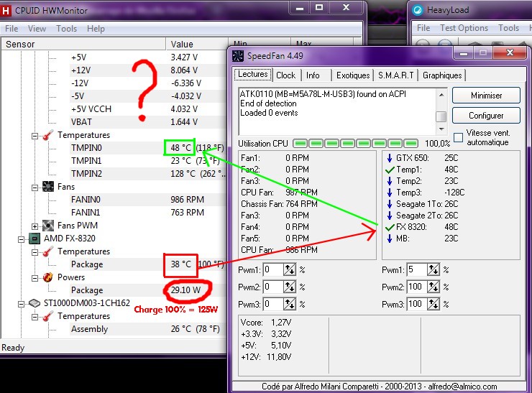Click the down arrow icon next to Temp2
This screenshot has height=393, width=532.
[390, 181]
